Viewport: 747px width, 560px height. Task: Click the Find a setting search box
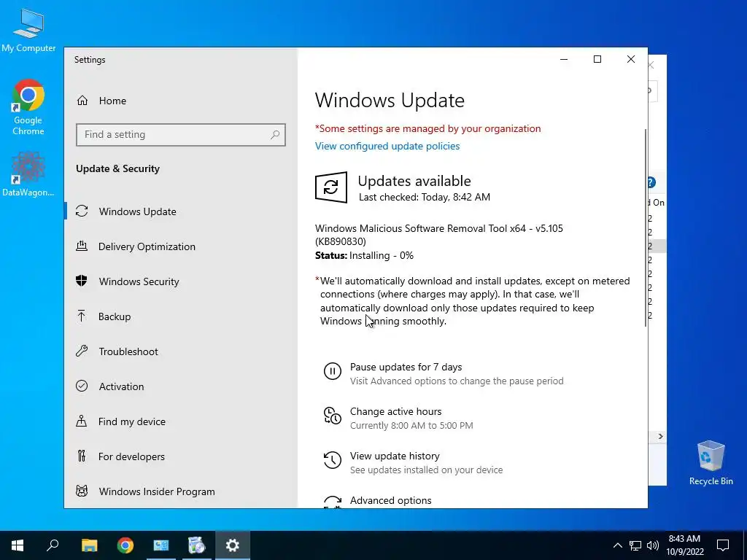[181, 135]
